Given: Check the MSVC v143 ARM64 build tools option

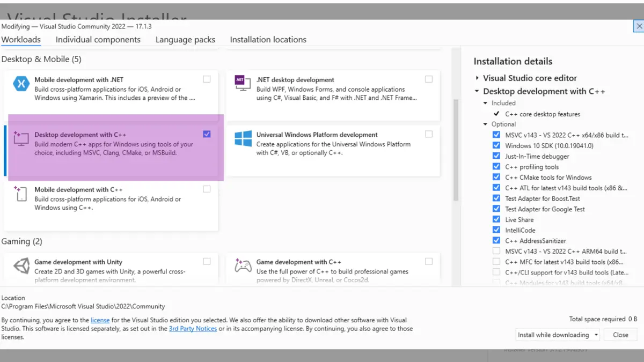Looking at the screenshot, I should pos(496,251).
